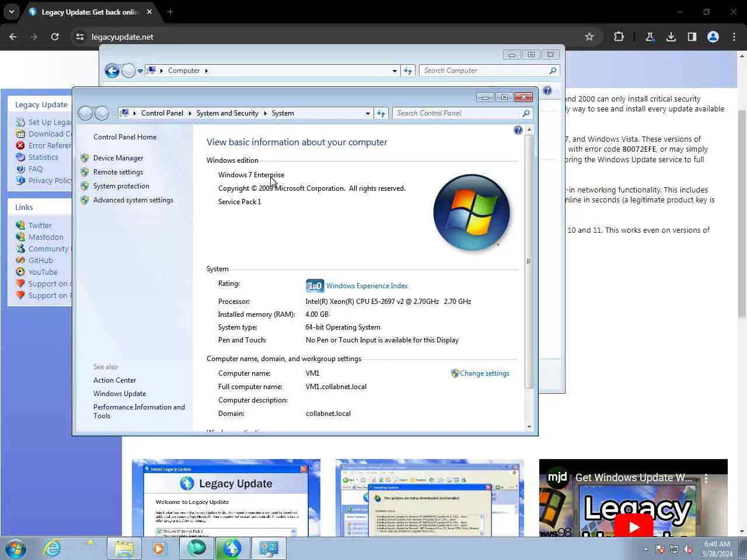Refresh the Computer window address bar

pos(408,71)
